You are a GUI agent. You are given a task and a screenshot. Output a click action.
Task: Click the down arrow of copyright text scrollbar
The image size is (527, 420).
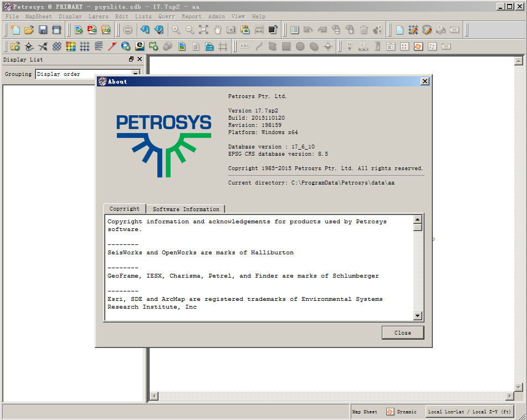pyautogui.click(x=417, y=315)
